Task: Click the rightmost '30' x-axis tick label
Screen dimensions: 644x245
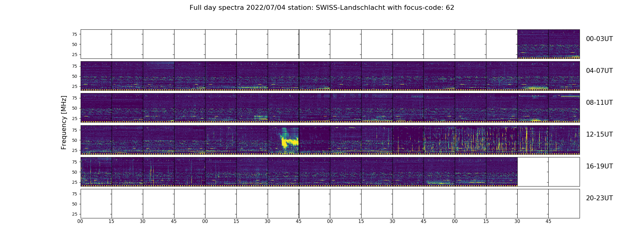Action: (517, 221)
